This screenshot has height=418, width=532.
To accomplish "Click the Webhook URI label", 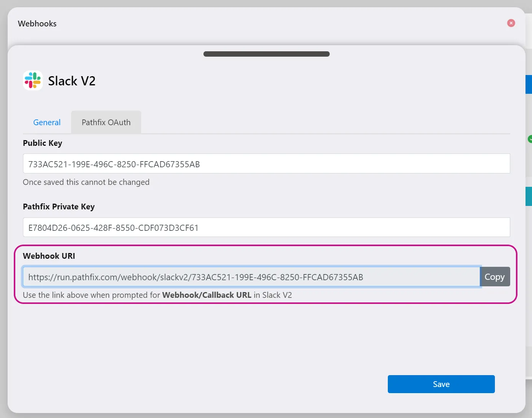I will [x=49, y=256].
